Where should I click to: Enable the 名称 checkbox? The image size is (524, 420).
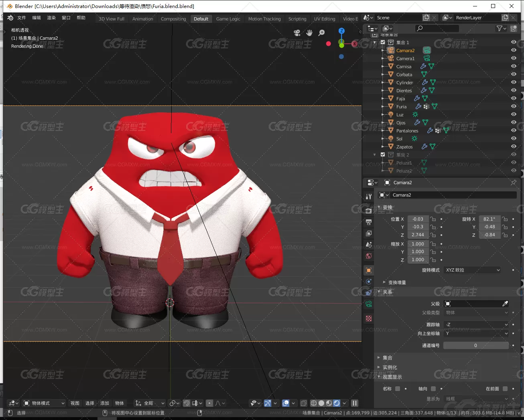click(398, 389)
